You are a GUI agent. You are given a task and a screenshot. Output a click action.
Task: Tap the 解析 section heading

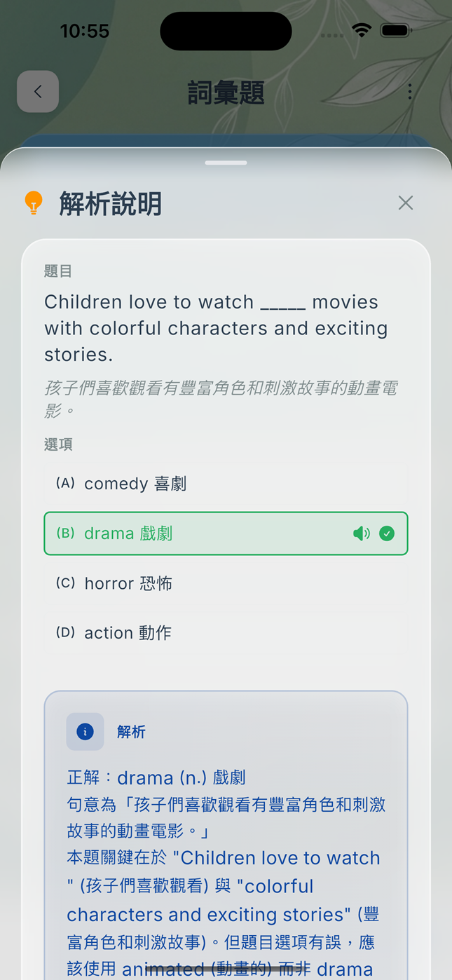131,732
